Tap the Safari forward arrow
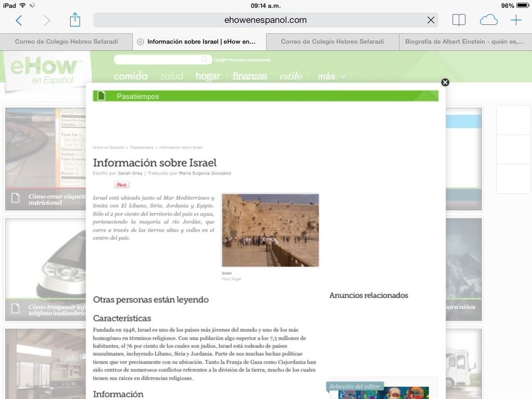The image size is (532, 399). 47,20
